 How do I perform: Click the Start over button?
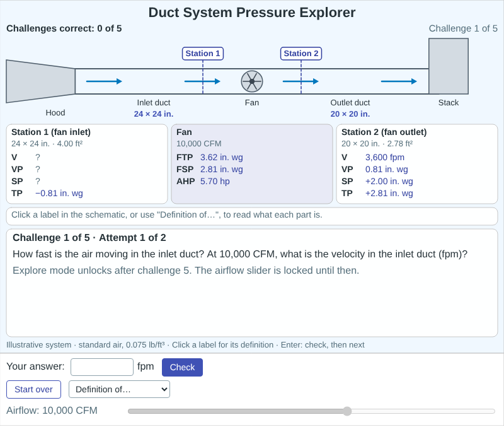click(33, 389)
